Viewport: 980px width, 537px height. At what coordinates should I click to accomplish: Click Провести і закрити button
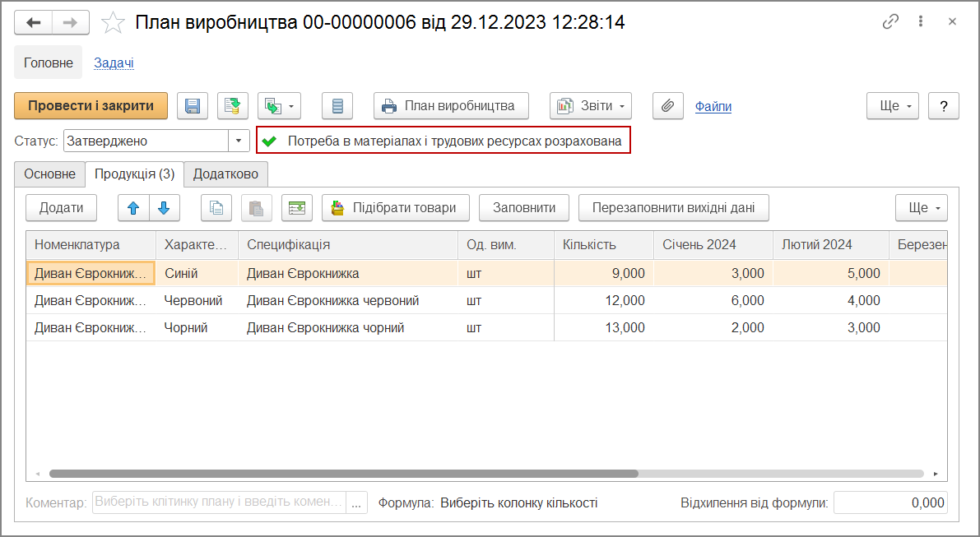pos(91,106)
